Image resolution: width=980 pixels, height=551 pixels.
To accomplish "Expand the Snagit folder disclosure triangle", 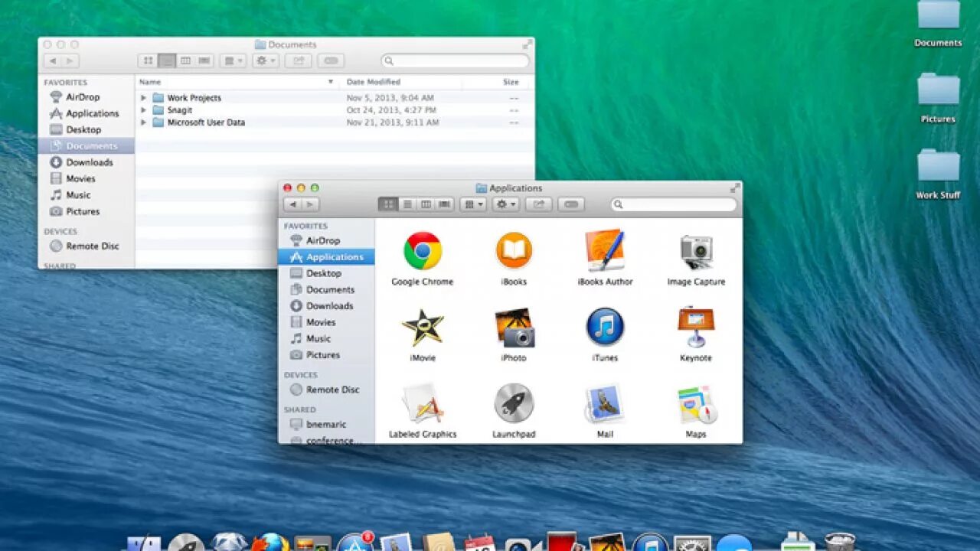I will click(x=143, y=110).
